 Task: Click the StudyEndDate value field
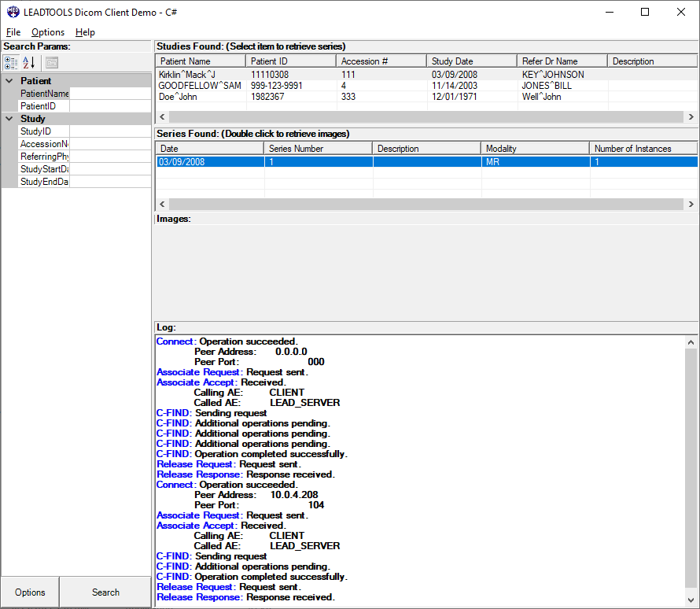pyautogui.click(x=110, y=181)
